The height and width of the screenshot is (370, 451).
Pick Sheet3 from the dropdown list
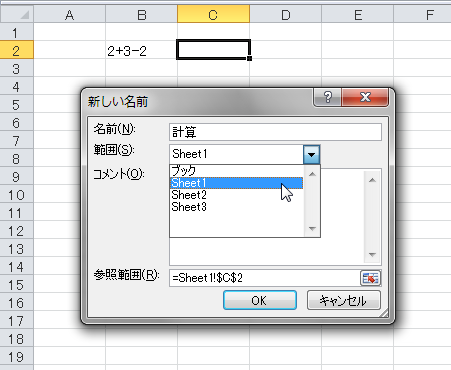click(237, 207)
